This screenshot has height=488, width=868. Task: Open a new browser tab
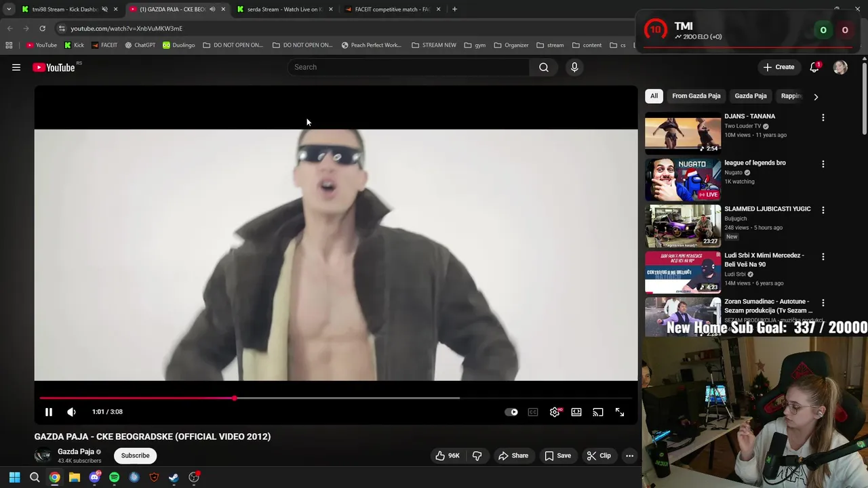[454, 9]
